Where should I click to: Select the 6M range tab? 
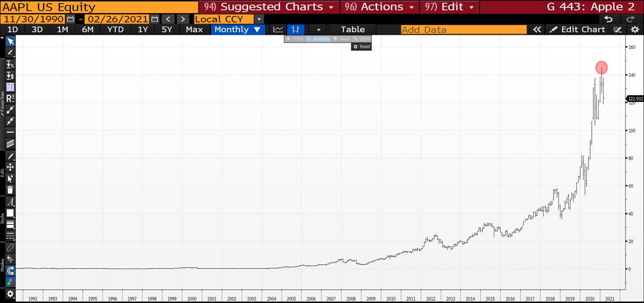88,29
